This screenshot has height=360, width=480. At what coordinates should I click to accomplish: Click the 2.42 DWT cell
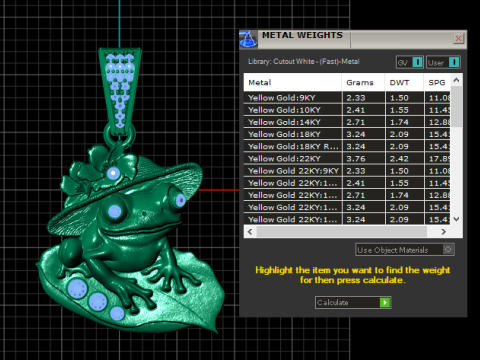[x=404, y=159]
